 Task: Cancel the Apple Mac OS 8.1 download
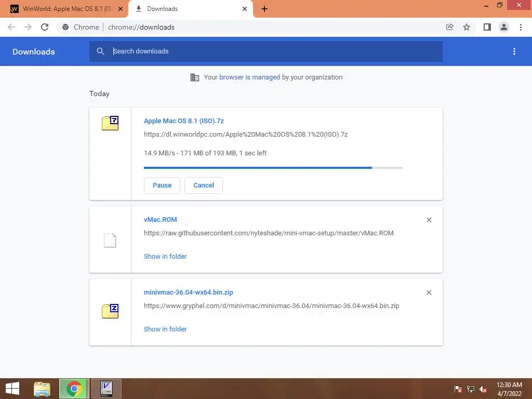[204, 185]
